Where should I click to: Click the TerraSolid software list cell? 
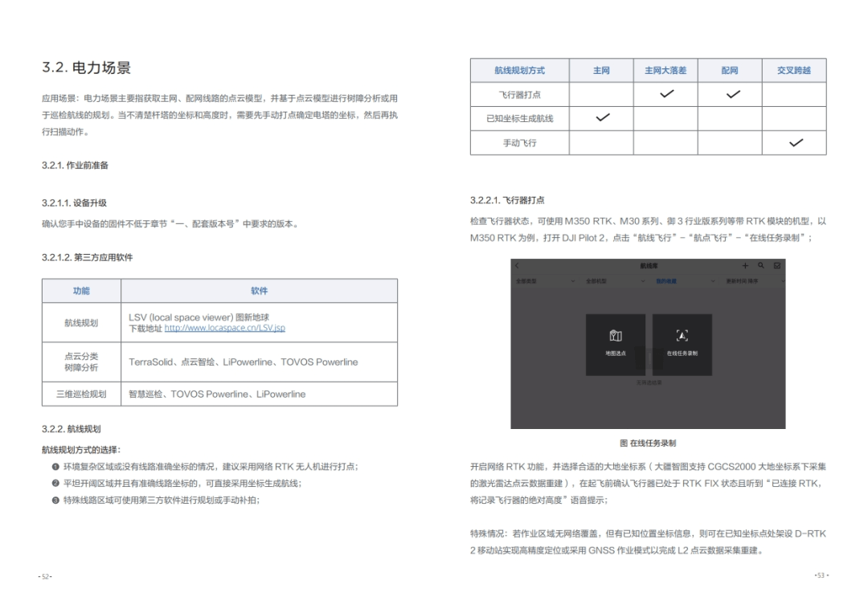pyautogui.click(x=259, y=362)
